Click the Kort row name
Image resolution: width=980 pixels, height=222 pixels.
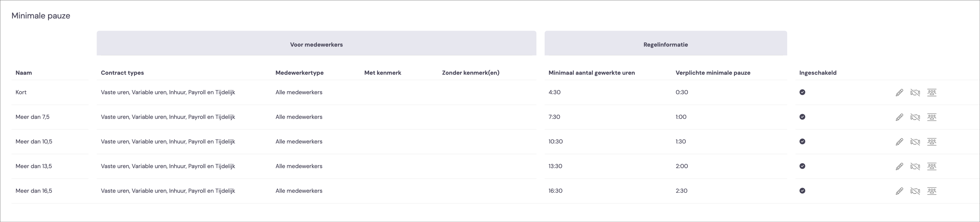click(x=21, y=92)
